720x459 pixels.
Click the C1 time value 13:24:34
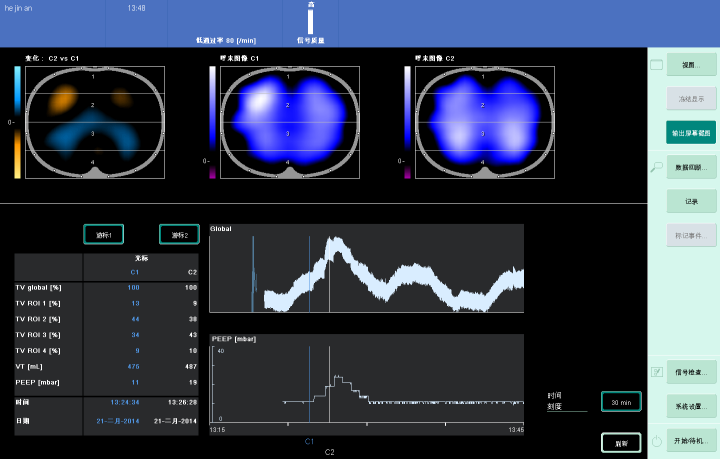pyautogui.click(x=125, y=402)
